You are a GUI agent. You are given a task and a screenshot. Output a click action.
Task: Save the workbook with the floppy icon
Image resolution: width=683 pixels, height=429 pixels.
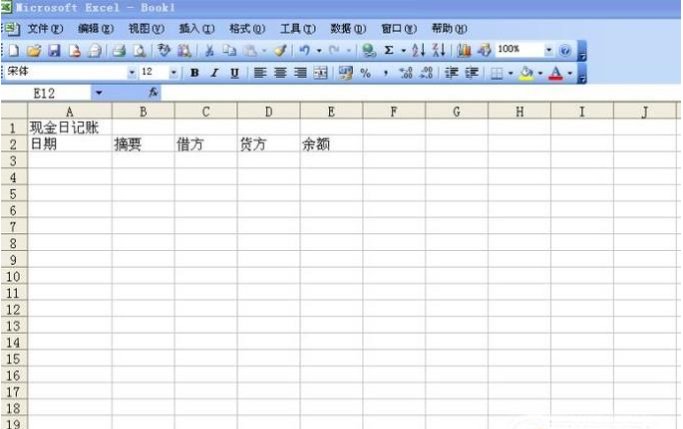[54, 51]
